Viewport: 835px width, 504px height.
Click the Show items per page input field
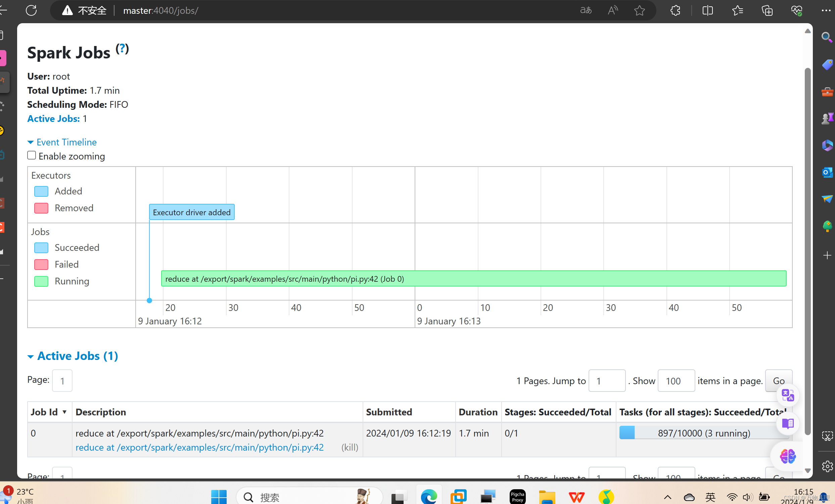(676, 381)
